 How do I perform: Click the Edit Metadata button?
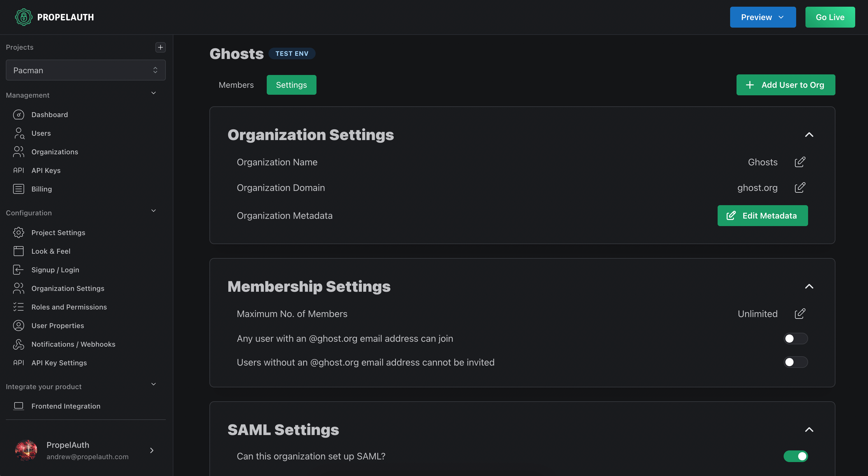[762, 215]
